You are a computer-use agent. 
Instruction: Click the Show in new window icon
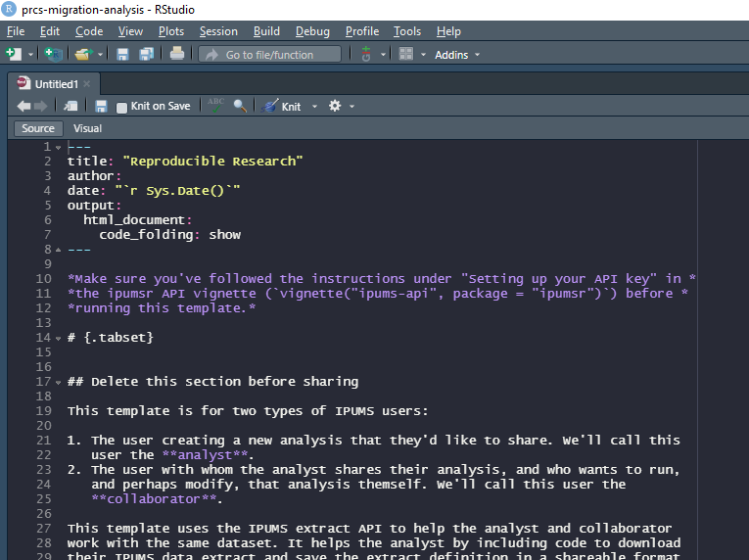(70, 106)
